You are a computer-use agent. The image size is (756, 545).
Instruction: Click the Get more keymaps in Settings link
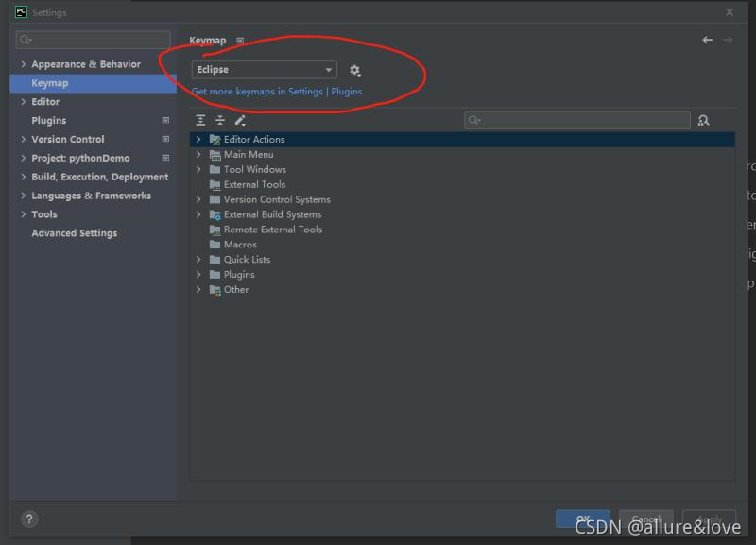coord(277,92)
